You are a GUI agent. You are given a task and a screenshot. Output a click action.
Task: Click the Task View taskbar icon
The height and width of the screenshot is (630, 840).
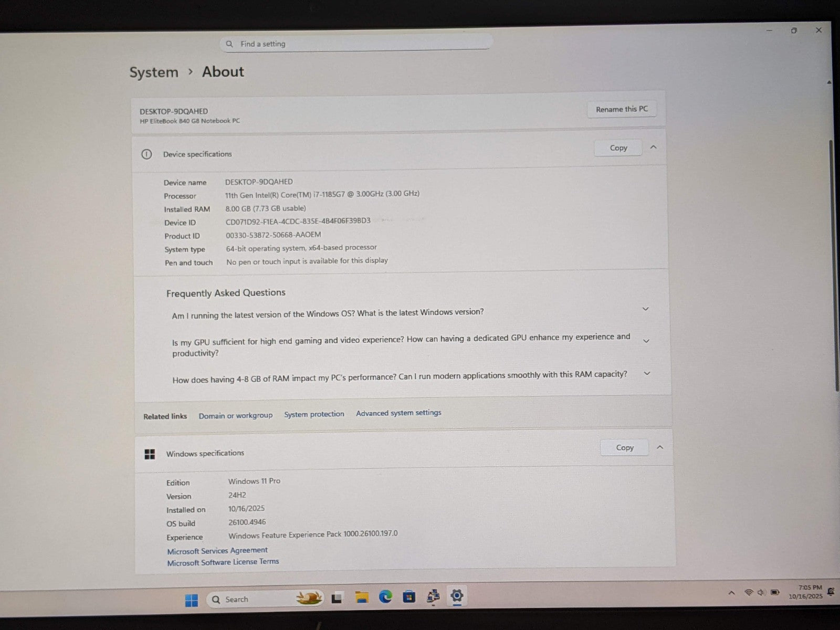pyautogui.click(x=337, y=598)
